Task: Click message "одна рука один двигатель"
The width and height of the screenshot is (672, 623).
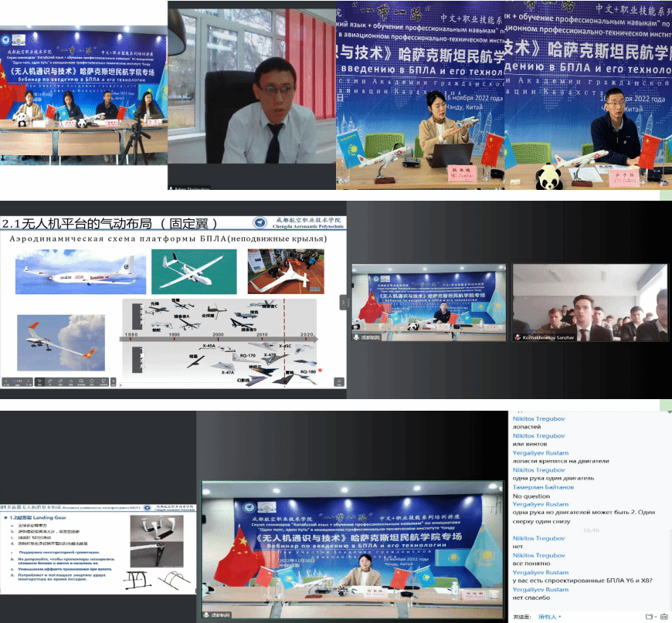Action: point(553,478)
